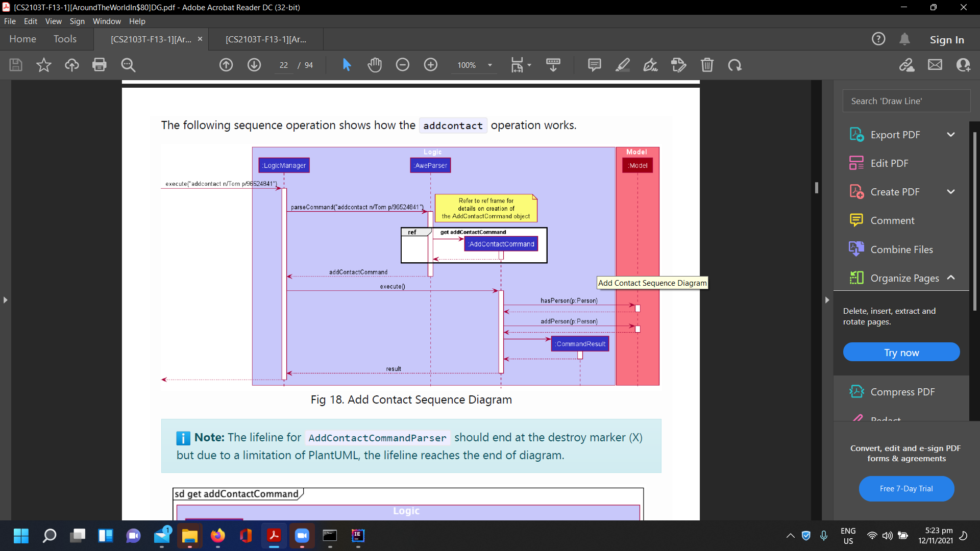Click the read mode keyboard icon
The height and width of the screenshot is (551, 980).
tap(553, 65)
